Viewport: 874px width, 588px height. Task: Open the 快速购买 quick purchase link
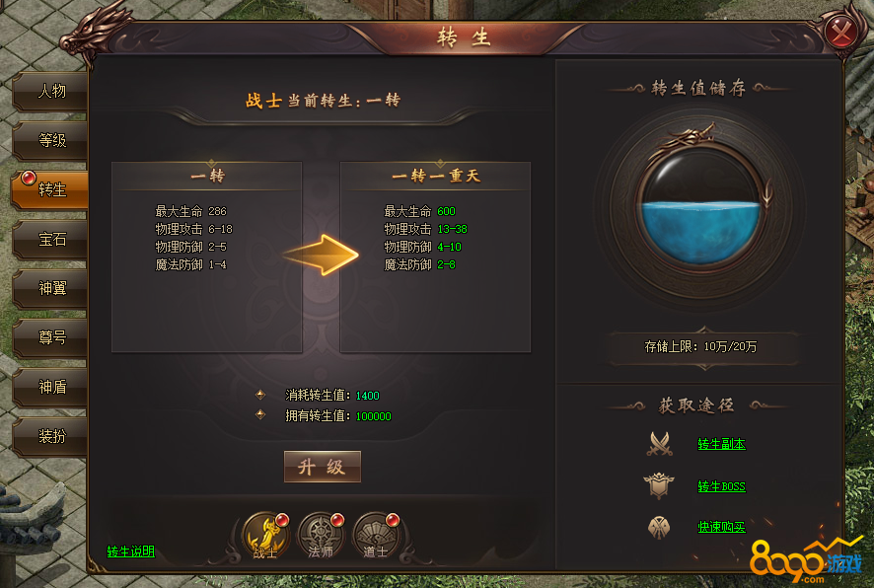(x=721, y=527)
